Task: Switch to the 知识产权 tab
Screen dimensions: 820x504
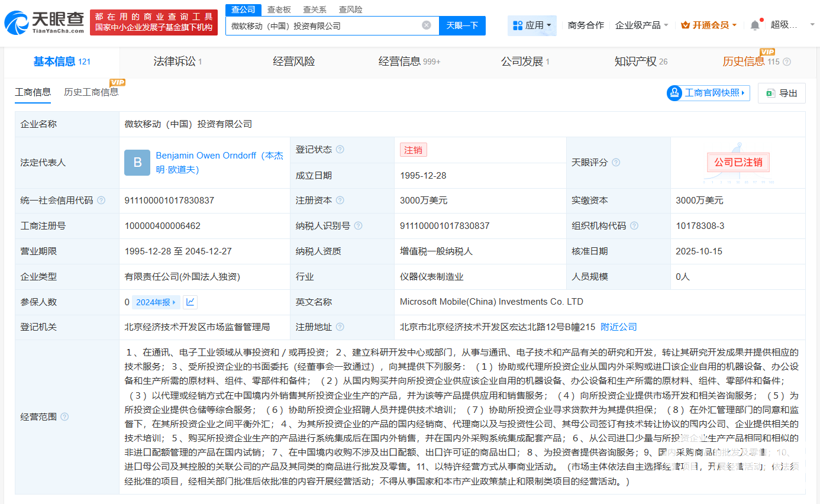Action: pos(640,62)
